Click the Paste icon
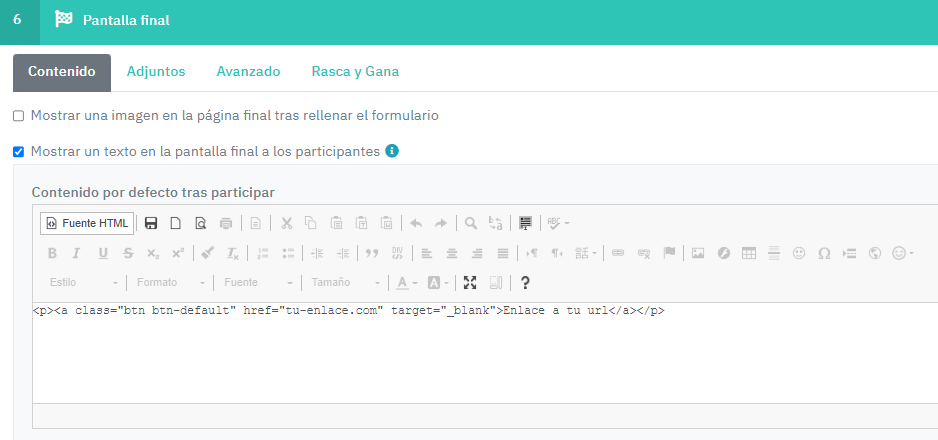The image size is (938, 440). (x=336, y=223)
